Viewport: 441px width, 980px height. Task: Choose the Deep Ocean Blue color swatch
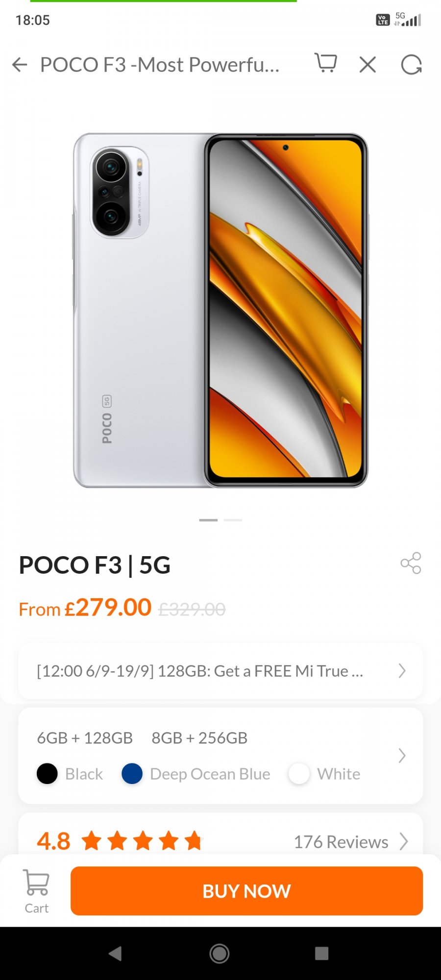[x=132, y=774]
